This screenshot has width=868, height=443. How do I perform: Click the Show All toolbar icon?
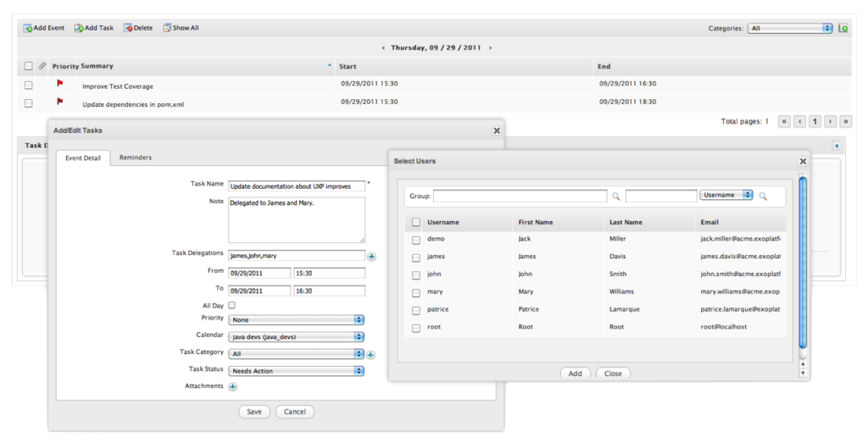click(167, 28)
